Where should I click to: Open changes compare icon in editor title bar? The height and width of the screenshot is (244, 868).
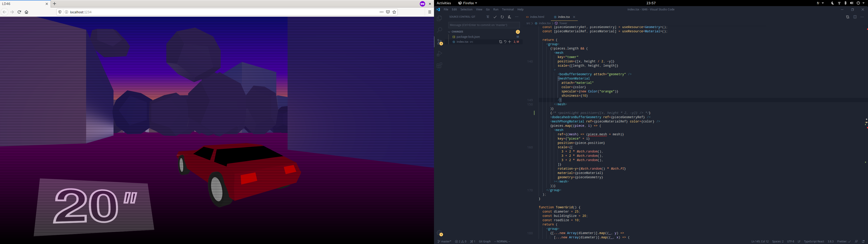[x=847, y=17]
